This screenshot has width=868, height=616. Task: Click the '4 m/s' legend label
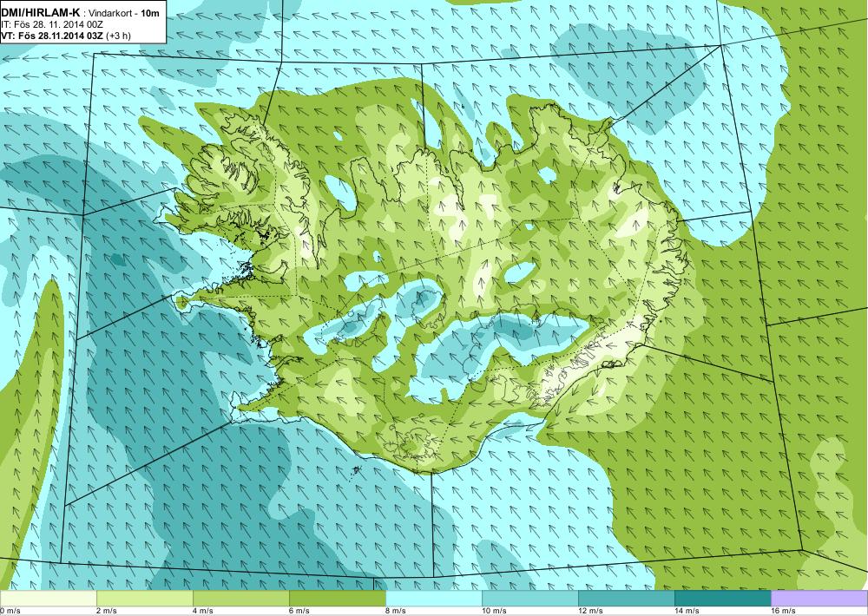203,611
